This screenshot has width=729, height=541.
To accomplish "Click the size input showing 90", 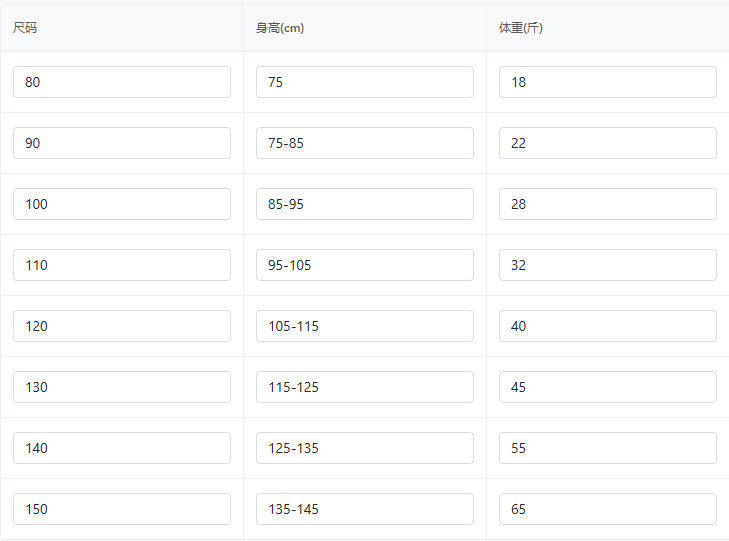I will click(122, 143).
